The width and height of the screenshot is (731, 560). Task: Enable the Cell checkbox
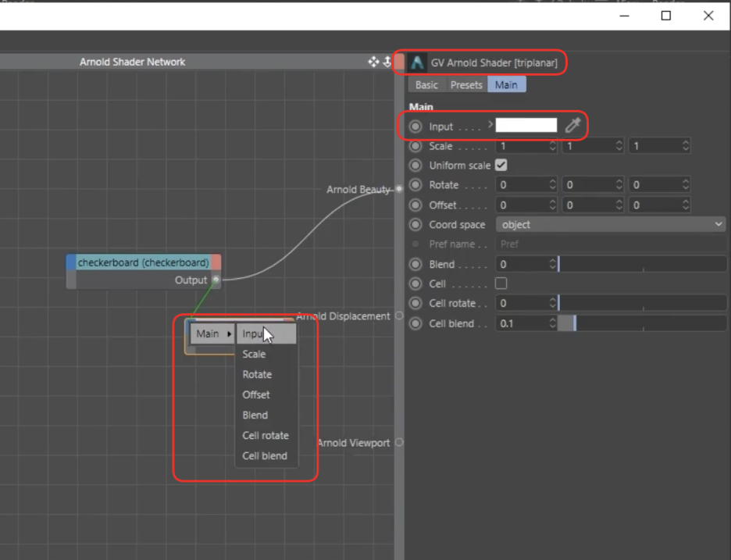501,284
